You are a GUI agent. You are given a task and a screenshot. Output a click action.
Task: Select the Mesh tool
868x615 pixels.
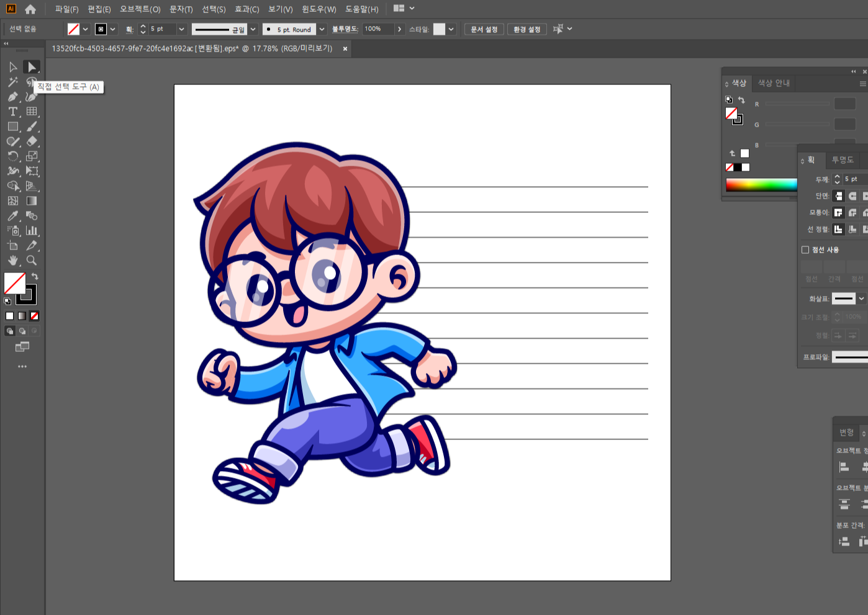(13, 201)
